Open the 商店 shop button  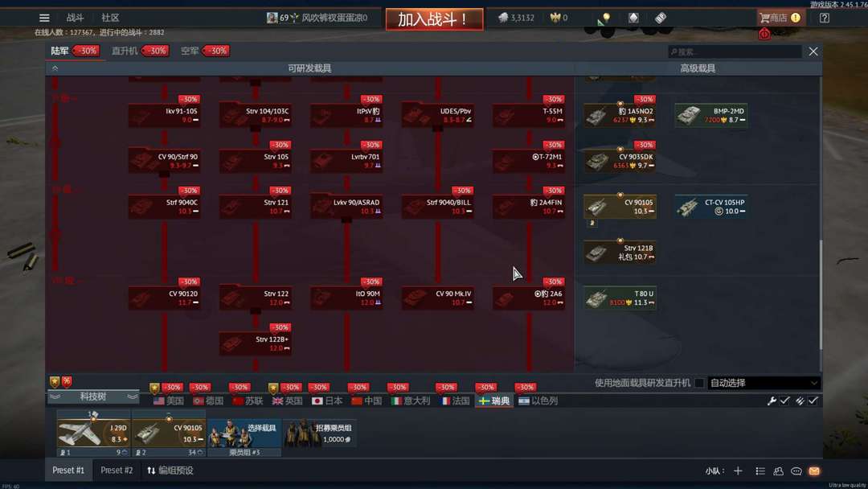780,18
